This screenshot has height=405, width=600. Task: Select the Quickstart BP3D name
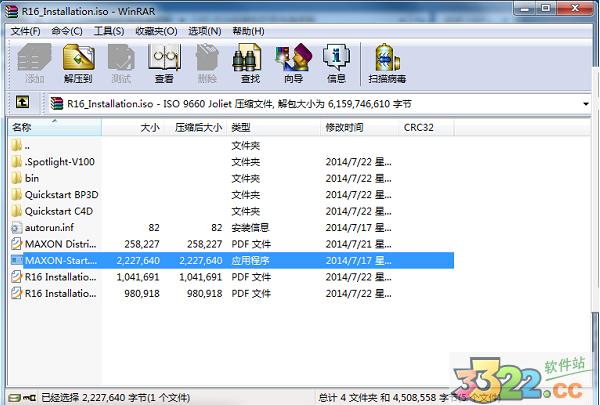click(x=61, y=194)
